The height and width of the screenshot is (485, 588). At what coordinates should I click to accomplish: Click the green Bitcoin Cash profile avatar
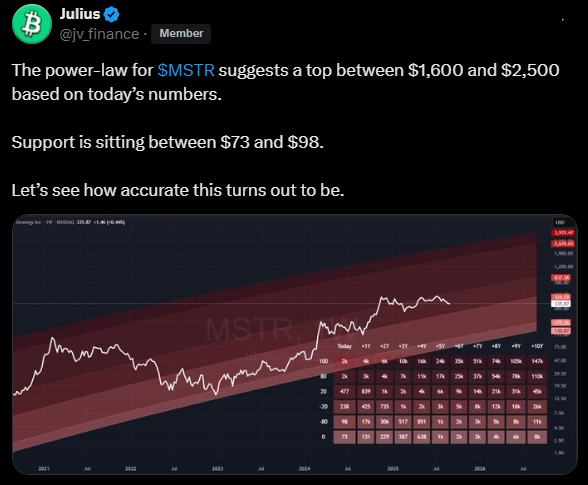(x=32, y=24)
